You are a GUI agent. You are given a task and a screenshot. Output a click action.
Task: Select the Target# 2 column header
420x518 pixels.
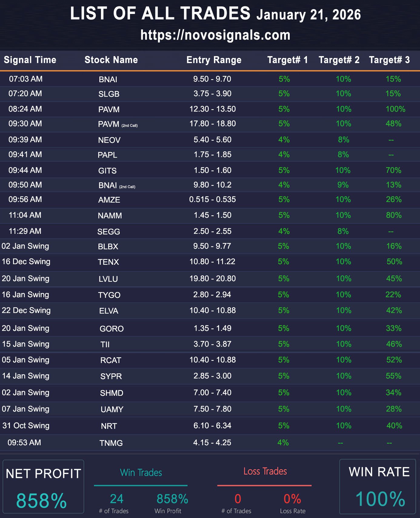[x=339, y=60]
